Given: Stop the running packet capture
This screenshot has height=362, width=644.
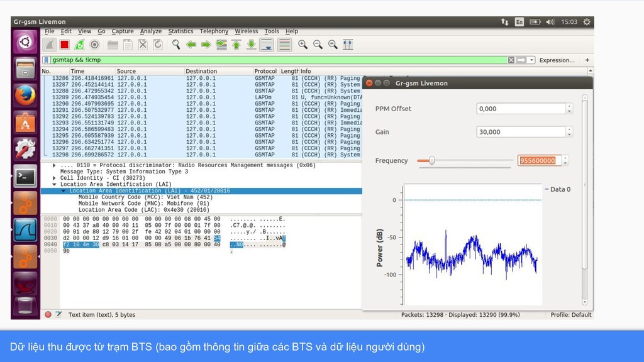Looking at the screenshot, I should click(x=65, y=45).
